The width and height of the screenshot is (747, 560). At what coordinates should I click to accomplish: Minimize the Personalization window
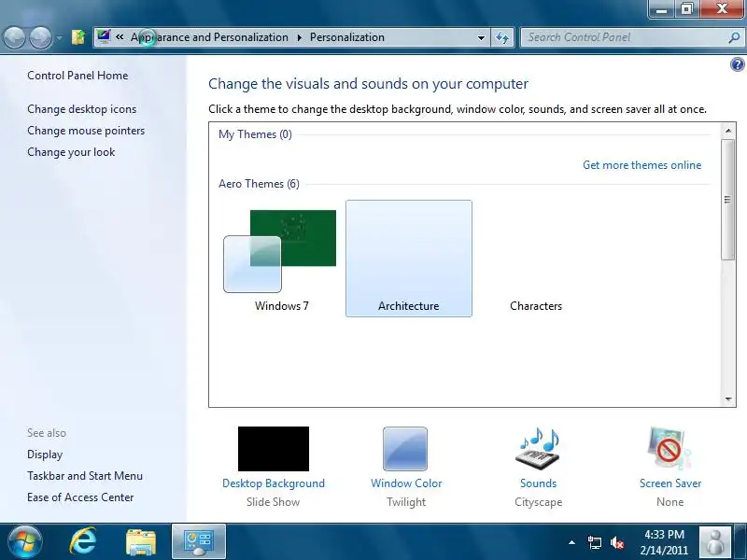[x=662, y=8]
